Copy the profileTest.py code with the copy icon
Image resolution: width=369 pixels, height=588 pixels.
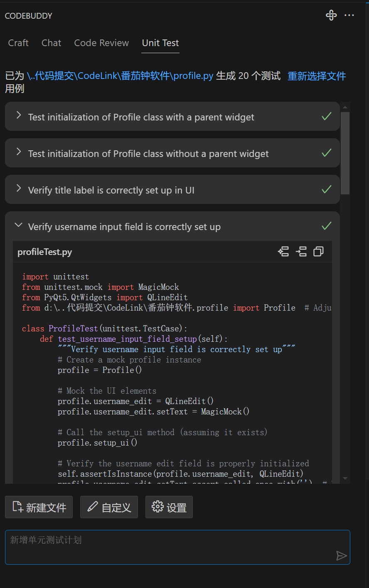(x=318, y=251)
